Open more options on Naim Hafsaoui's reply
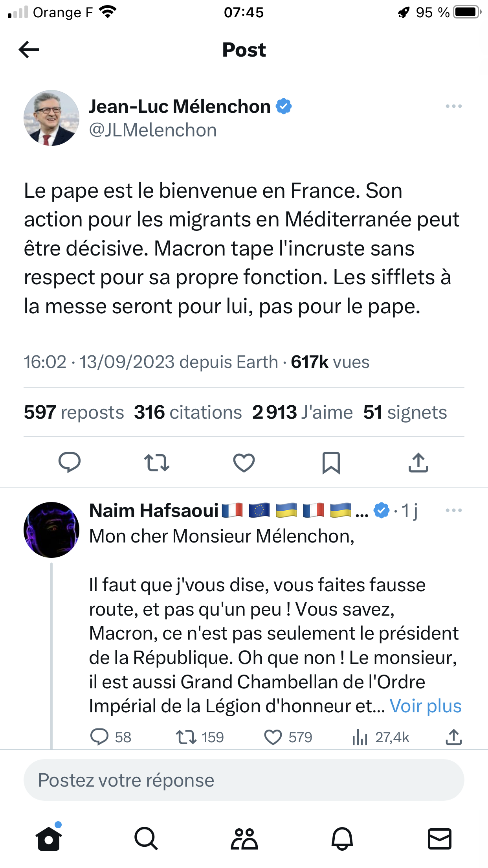488x868 pixels. point(453,511)
